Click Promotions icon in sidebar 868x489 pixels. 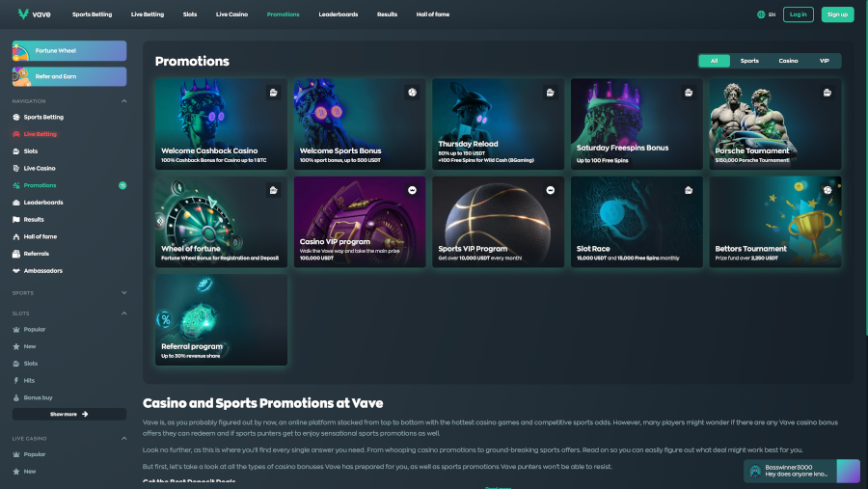(16, 185)
